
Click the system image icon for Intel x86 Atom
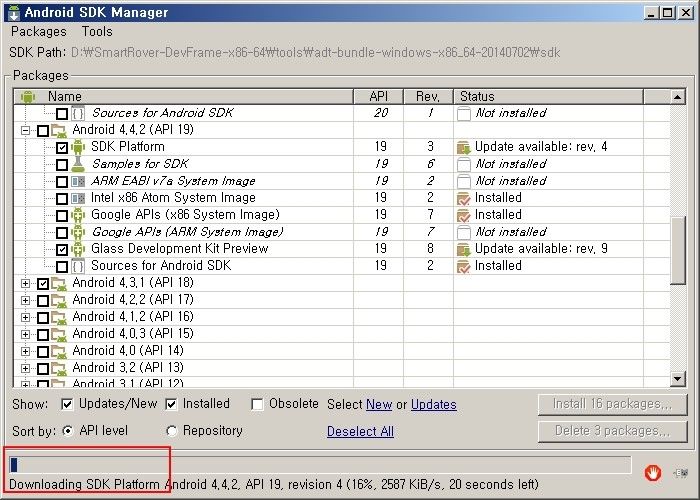pyautogui.click(x=78, y=198)
